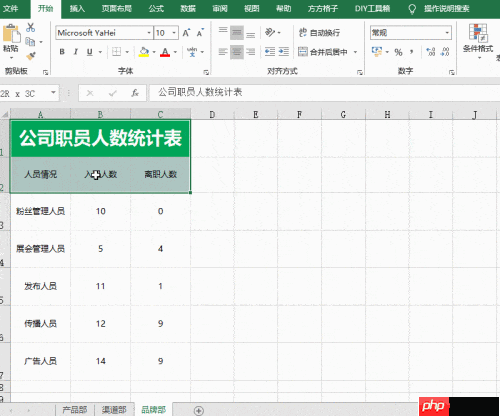Switch to 页面布局 ribbon tab
This screenshot has height=416, width=500.
117,9
